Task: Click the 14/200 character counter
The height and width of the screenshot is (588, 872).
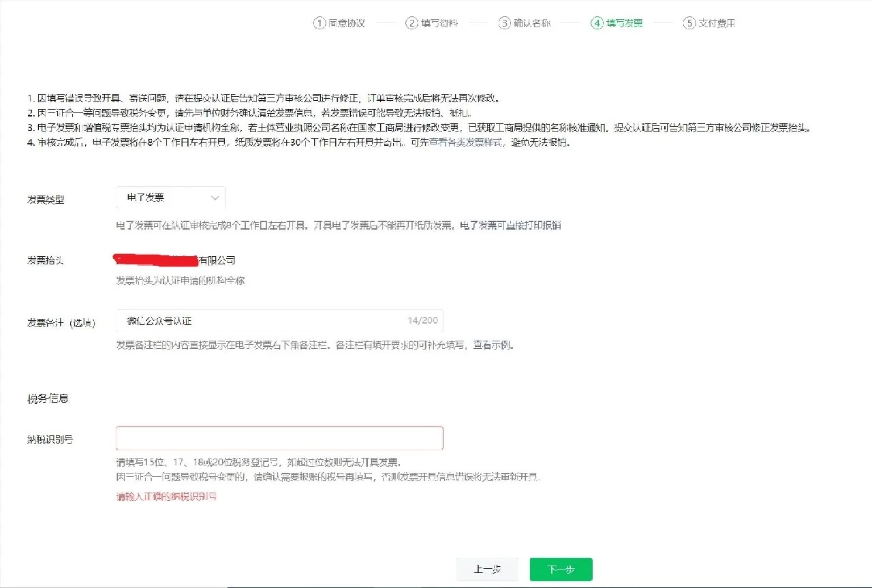Action: tap(422, 321)
